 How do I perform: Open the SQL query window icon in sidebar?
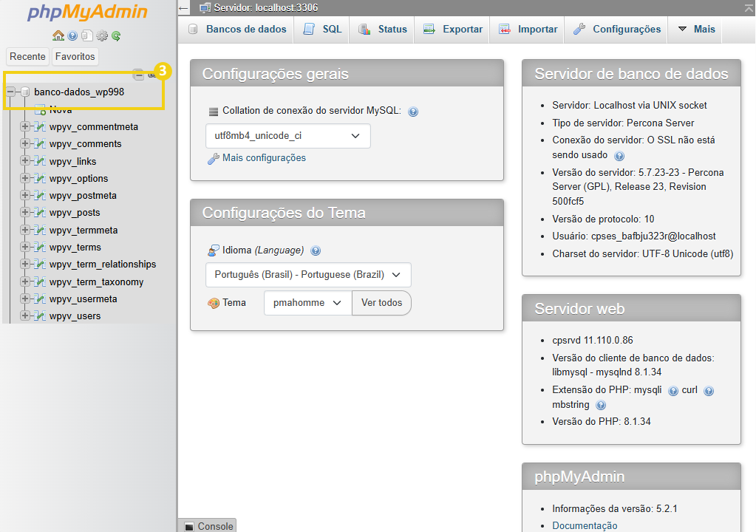pos(86,35)
